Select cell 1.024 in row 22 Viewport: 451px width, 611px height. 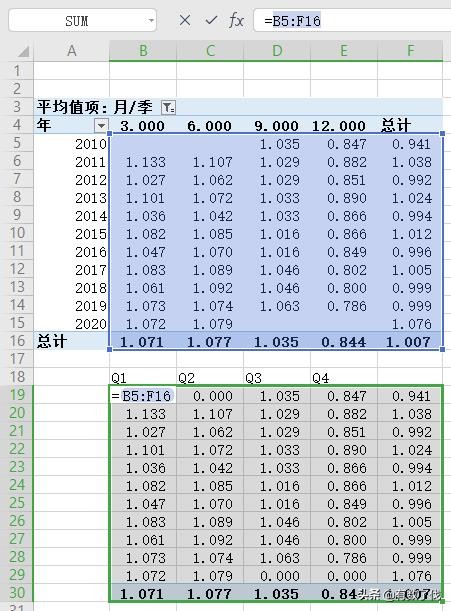click(410, 450)
